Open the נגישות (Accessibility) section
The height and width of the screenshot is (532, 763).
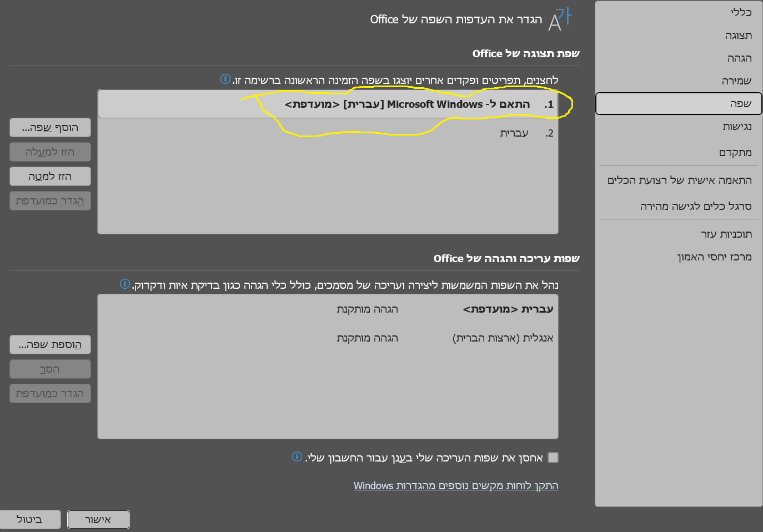click(734, 126)
